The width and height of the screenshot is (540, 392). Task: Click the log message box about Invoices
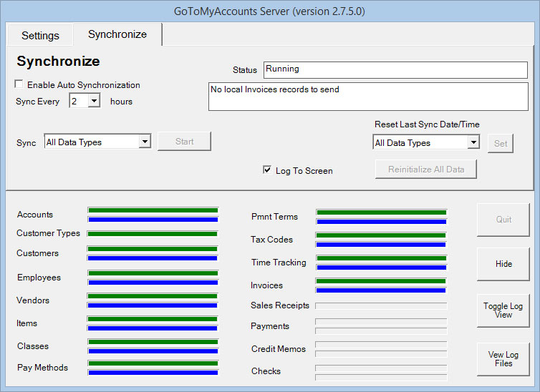[x=368, y=97]
